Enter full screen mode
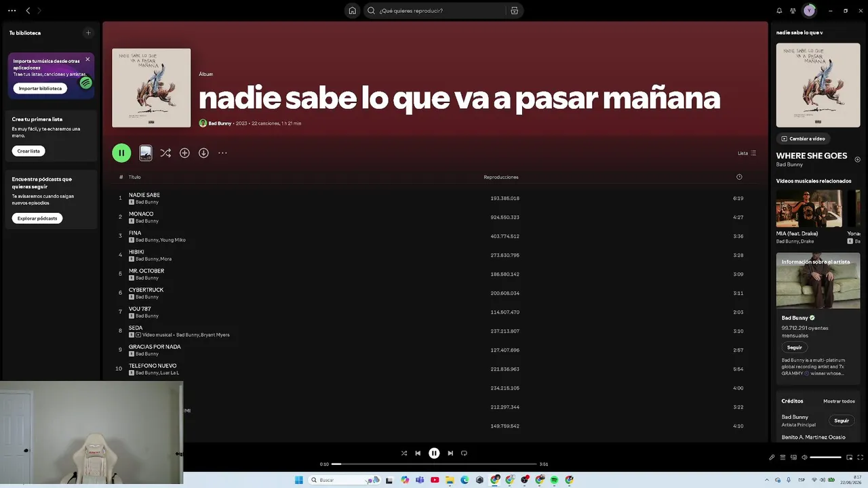 click(x=860, y=457)
